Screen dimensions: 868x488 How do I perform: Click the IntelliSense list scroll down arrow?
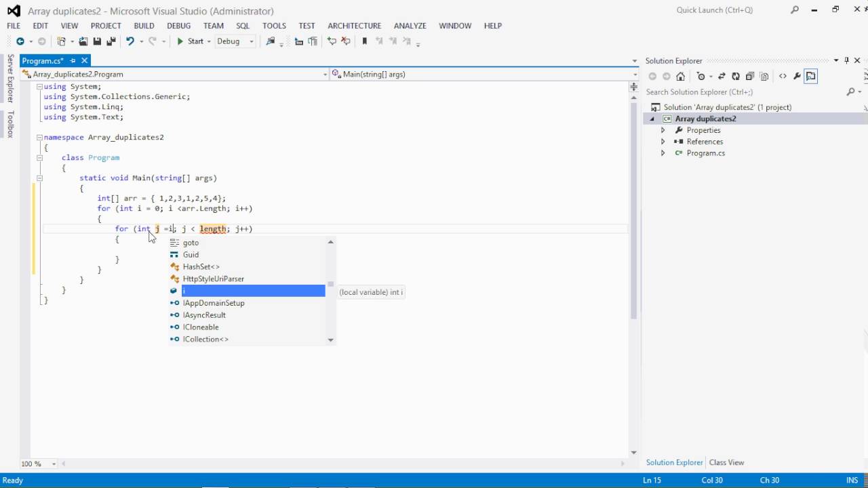(331, 340)
